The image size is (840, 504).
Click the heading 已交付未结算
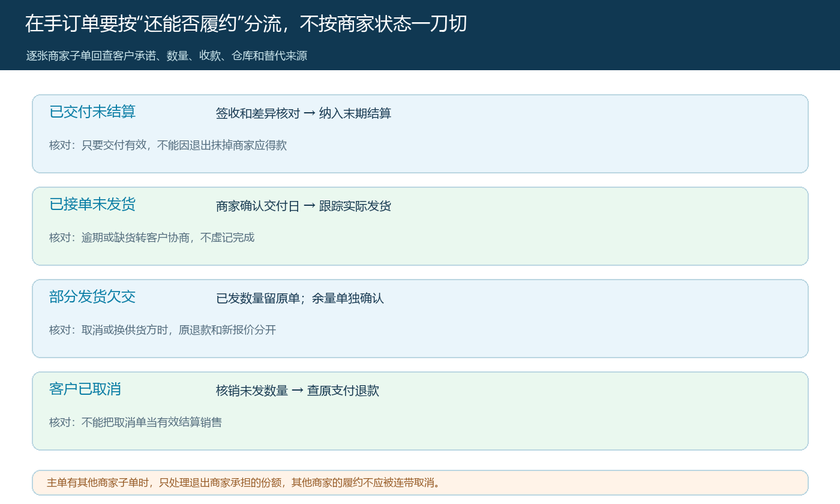pos(92,112)
